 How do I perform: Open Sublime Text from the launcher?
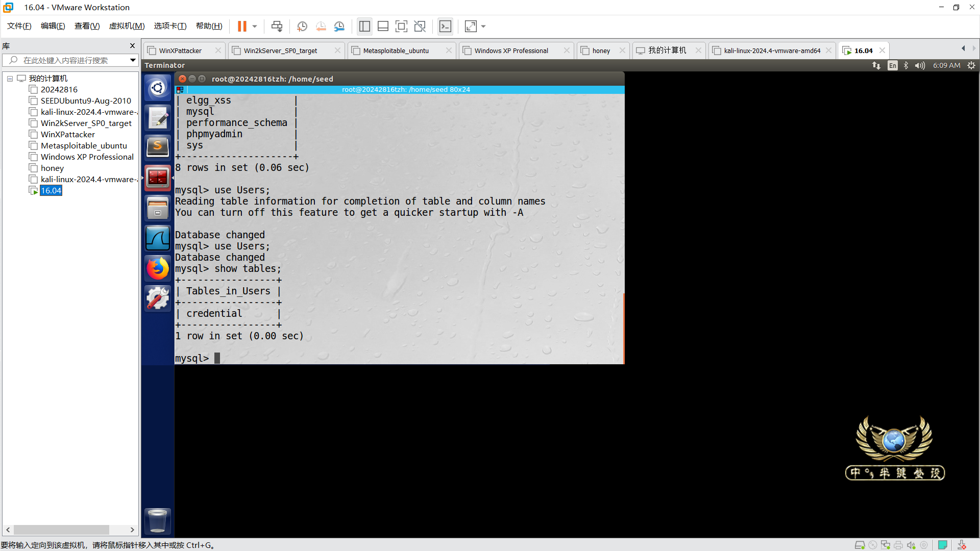click(158, 147)
